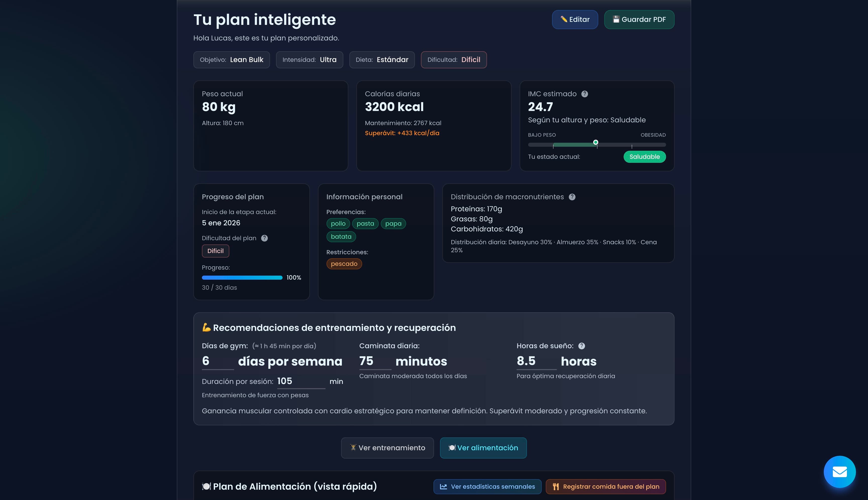Toggle the batata preference chip
This screenshot has height=500, width=868.
pos(341,236)
